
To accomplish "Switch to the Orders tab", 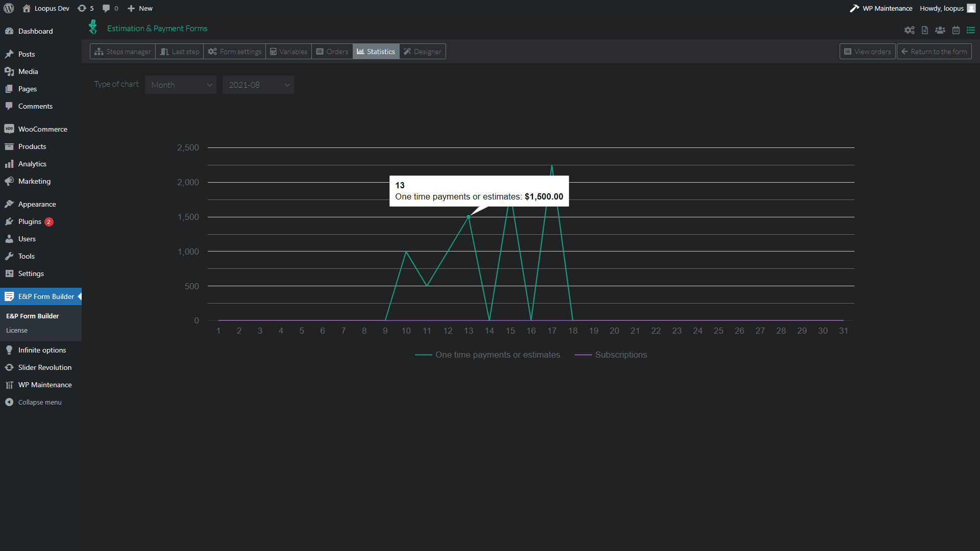I will (x=332, y=52).
